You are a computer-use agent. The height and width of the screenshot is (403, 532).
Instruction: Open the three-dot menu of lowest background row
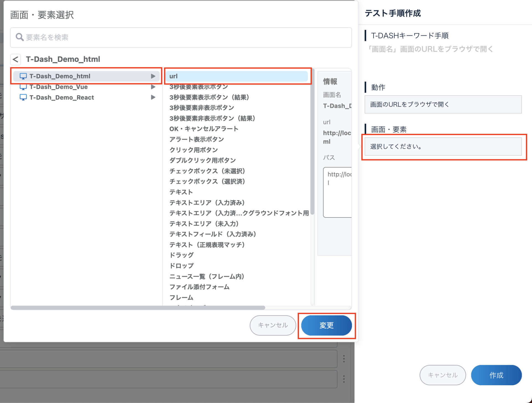[344, 379]
